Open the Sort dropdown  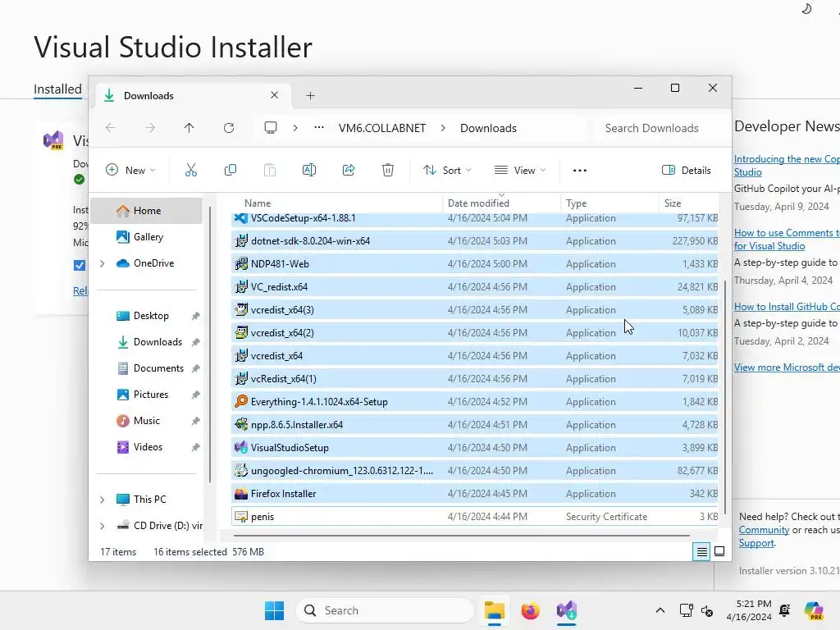447,171
